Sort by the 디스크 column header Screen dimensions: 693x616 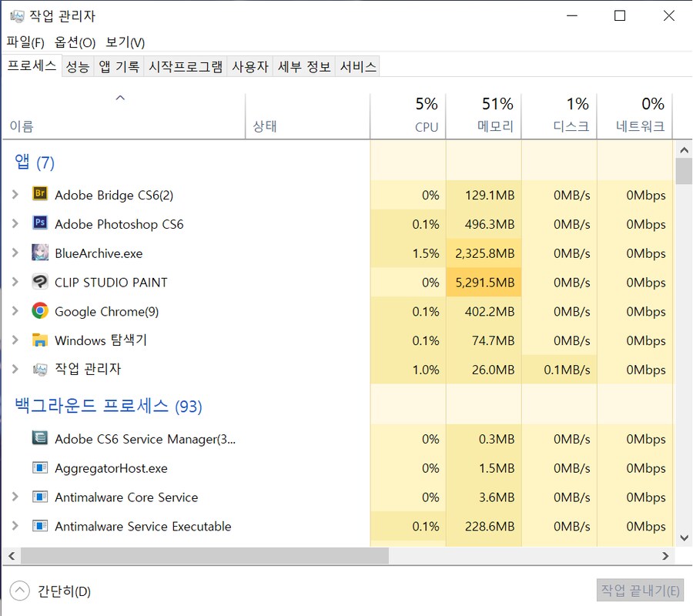tap(559, 117)
